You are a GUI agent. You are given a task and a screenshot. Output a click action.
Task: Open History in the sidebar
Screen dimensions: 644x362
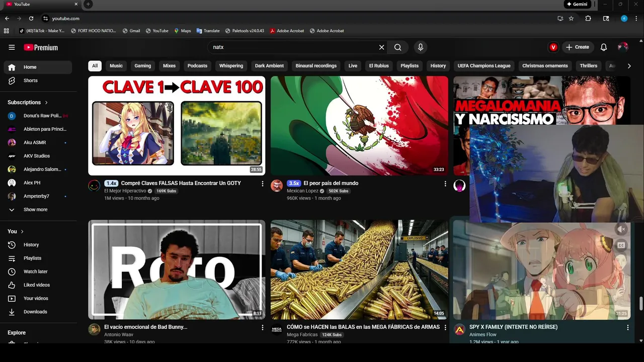click(38, 244)
